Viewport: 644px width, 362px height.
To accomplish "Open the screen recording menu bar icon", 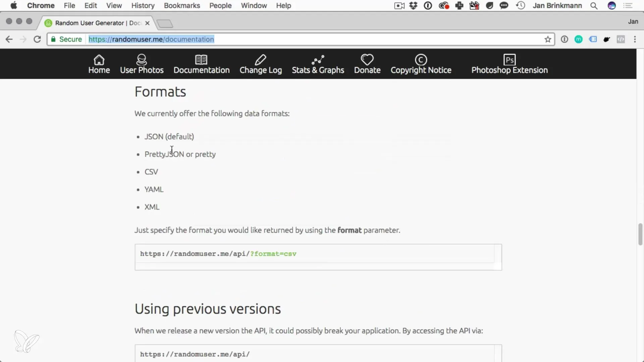I will point(399,6).
